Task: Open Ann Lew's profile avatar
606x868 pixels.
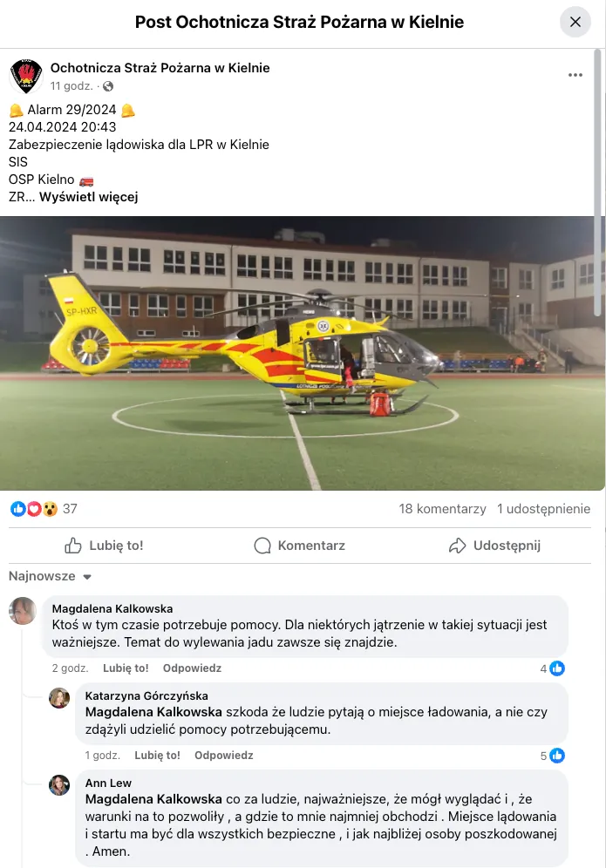Action: (x=59, y=785)
